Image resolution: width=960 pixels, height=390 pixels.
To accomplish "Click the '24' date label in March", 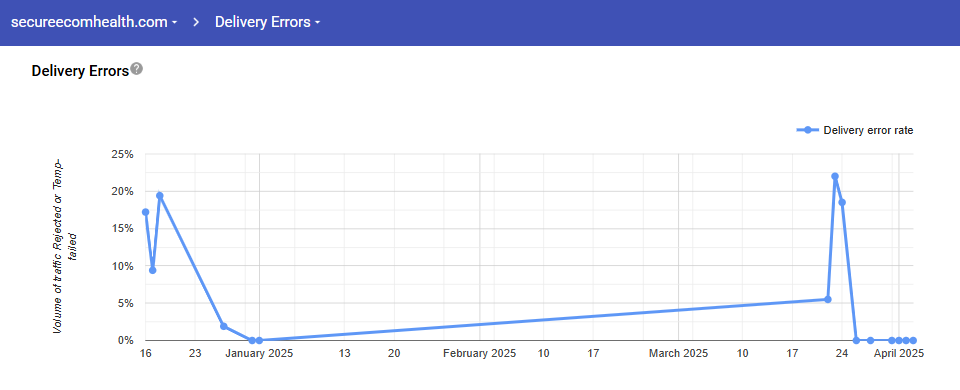I will 842,353.
